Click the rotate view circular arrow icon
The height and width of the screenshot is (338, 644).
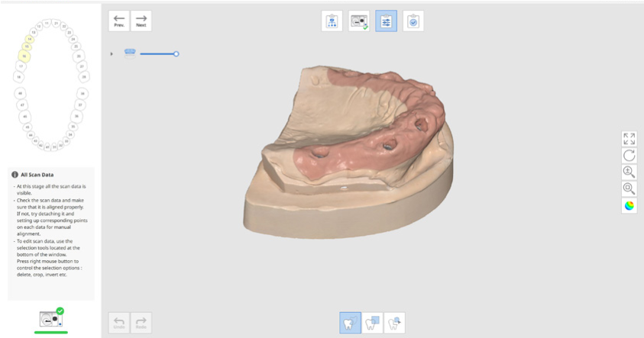629,156
